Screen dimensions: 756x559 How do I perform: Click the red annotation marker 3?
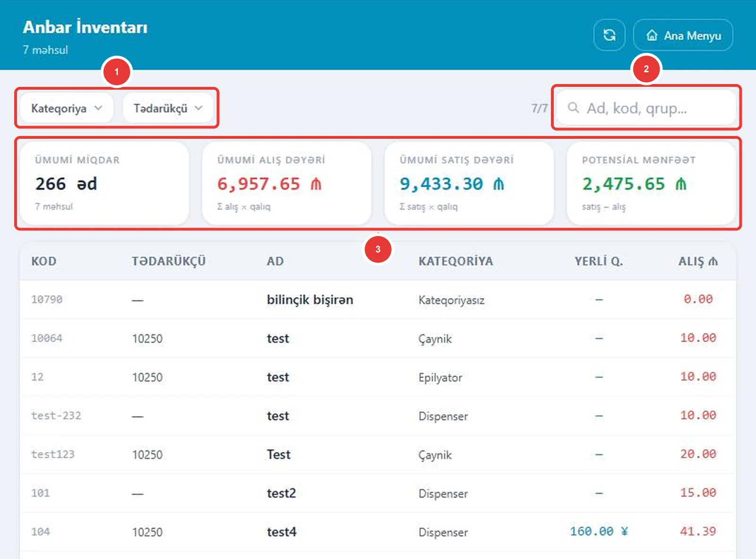pos(378,249)
